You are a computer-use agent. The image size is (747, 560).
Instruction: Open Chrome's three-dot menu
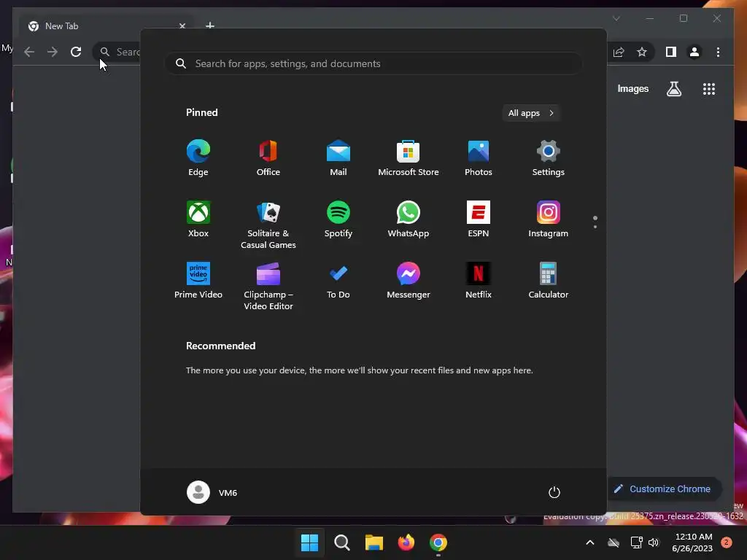pos(718,52)
